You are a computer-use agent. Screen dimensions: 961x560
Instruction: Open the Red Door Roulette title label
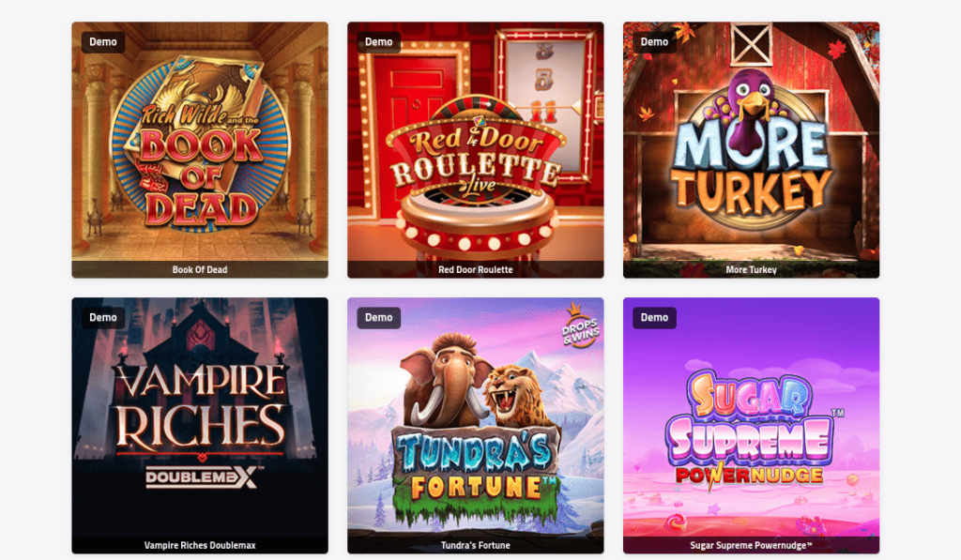point(476,269)
